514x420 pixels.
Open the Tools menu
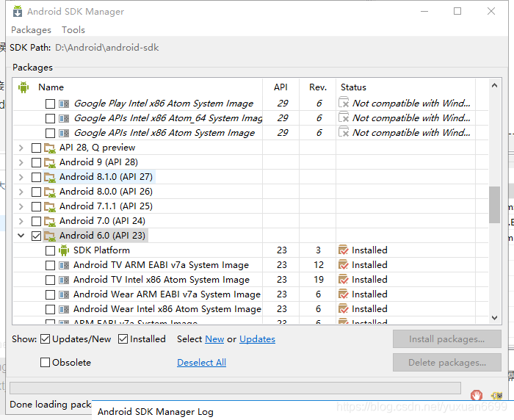(73, 30)
